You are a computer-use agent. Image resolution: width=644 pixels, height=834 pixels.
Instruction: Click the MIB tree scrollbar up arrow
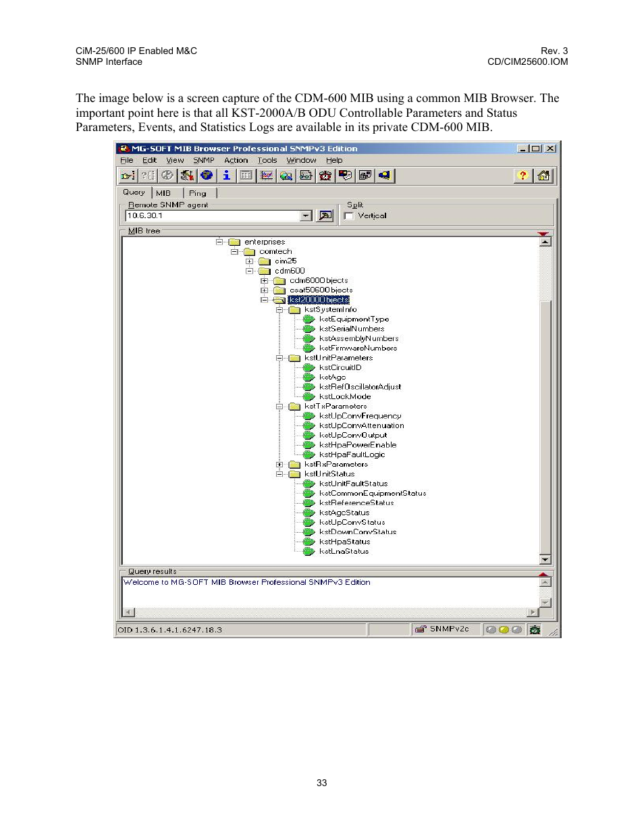(545, 242)
